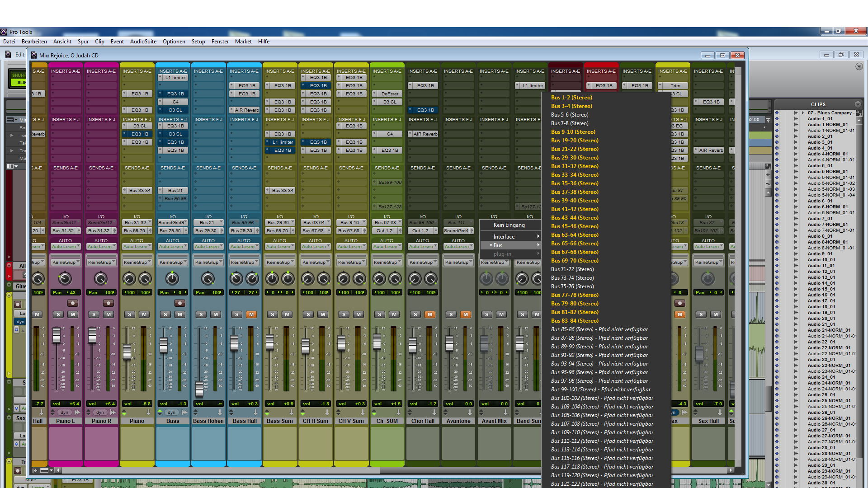This screenshot has width=868, height=488.
Task: Click the INSERTS A-E header on Piano L
Action: (x=66, y=71)
